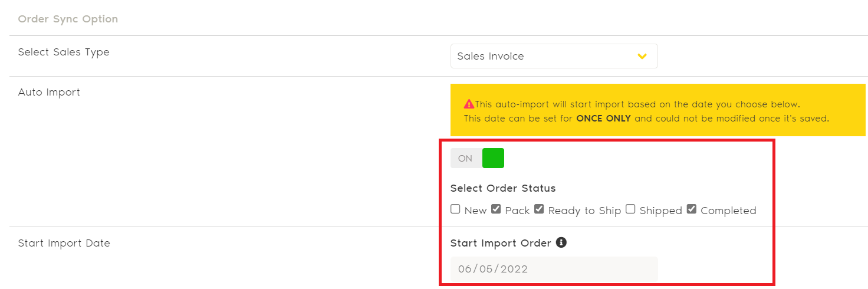Click the Select Sales Type label
Image resolution: width=868 pixels, height=289 pixels.
point(64,52)
